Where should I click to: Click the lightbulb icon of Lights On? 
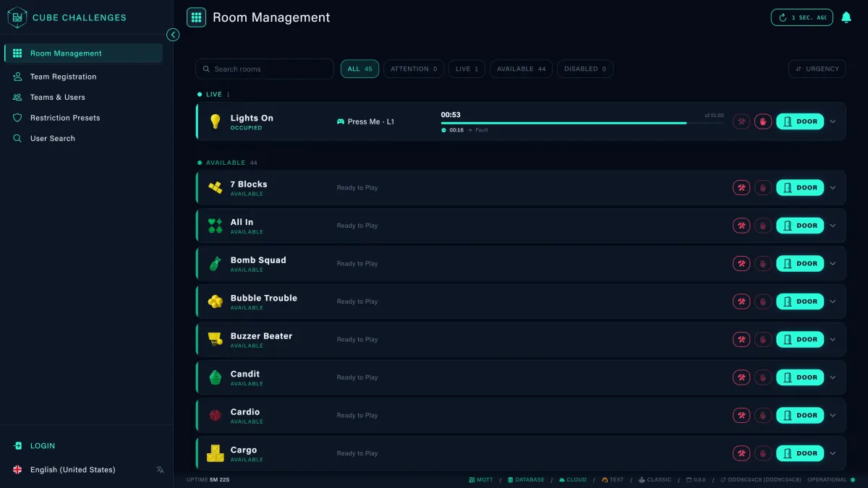[215, 121]
